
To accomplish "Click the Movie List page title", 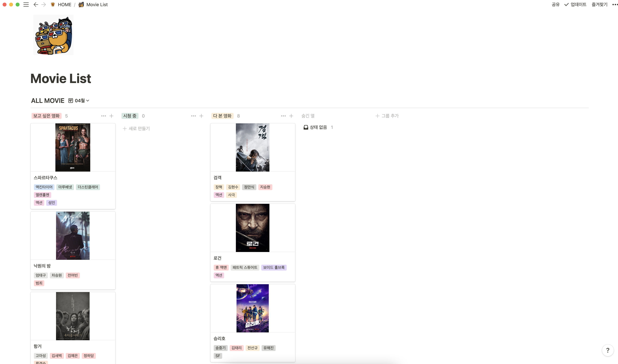I will pos(61,78).
